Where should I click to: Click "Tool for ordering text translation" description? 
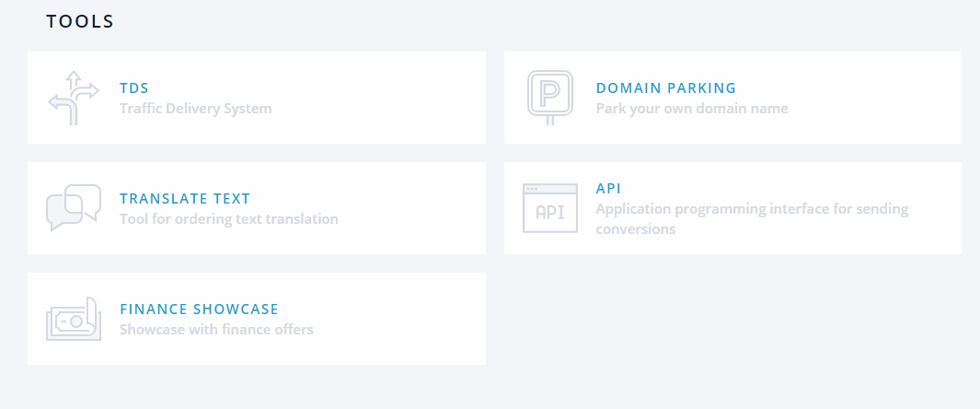tap(229, 219)
